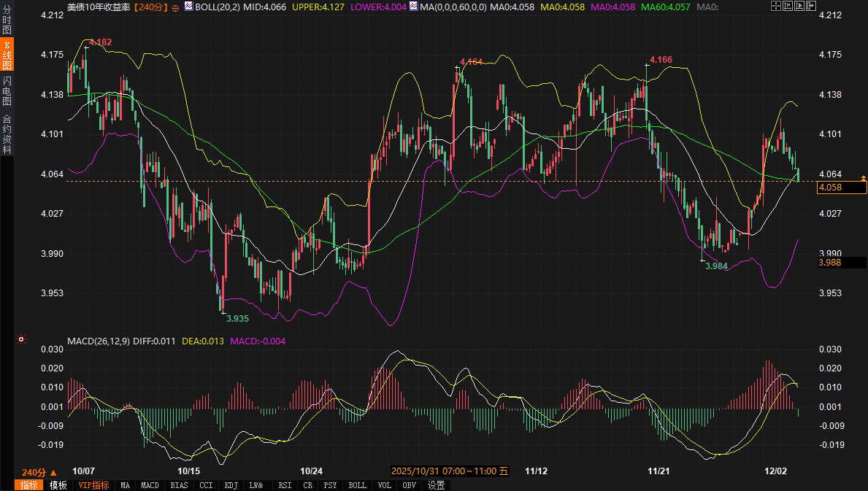
Task: Expand the 240分 period selector at bottom left
Action: click(38, 471)
